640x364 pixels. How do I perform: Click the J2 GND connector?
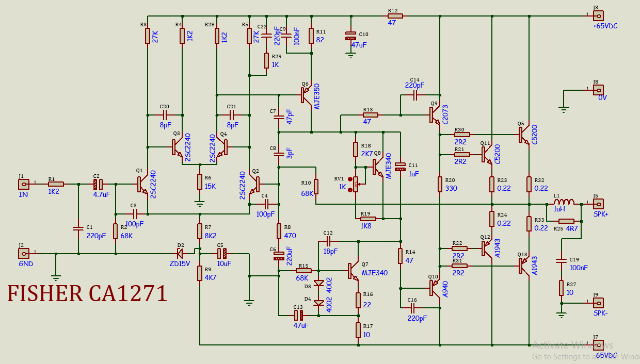(x=24, y=253)
